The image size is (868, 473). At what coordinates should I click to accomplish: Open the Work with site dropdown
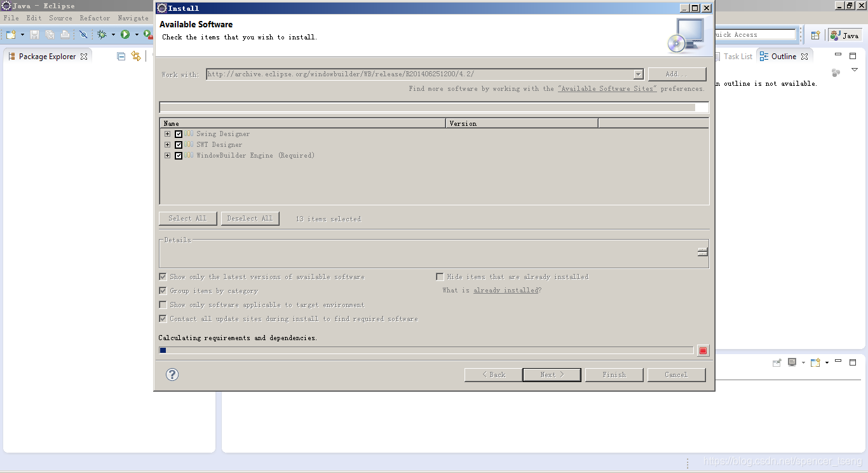click(x=638, y=74)
